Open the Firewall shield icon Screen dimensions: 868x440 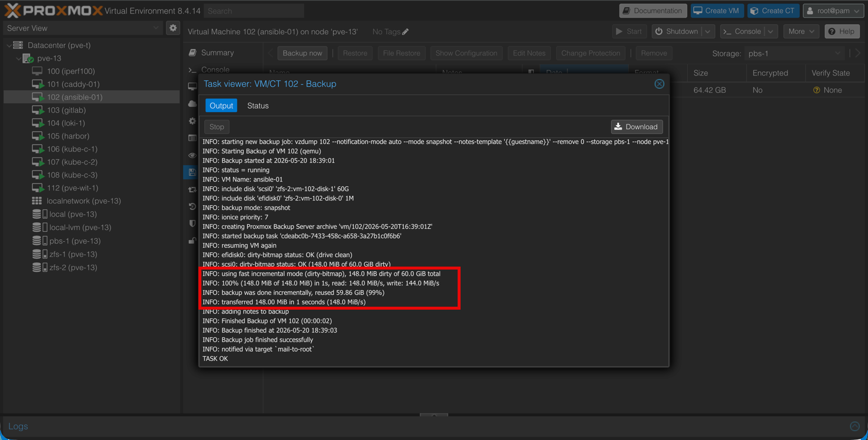(x=192, y=224)
